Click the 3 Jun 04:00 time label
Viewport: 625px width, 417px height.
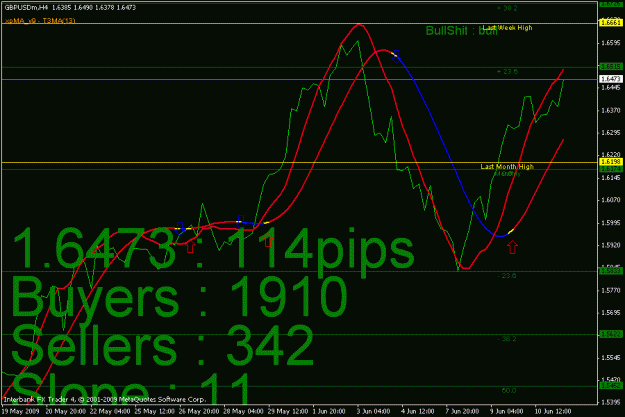click(x=373, y=411)
